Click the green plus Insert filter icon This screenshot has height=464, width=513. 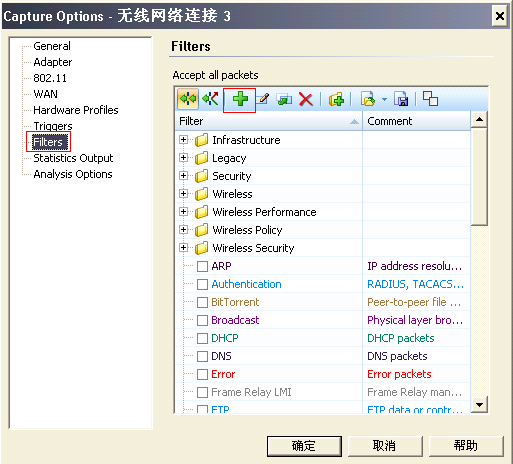(240, 99)
